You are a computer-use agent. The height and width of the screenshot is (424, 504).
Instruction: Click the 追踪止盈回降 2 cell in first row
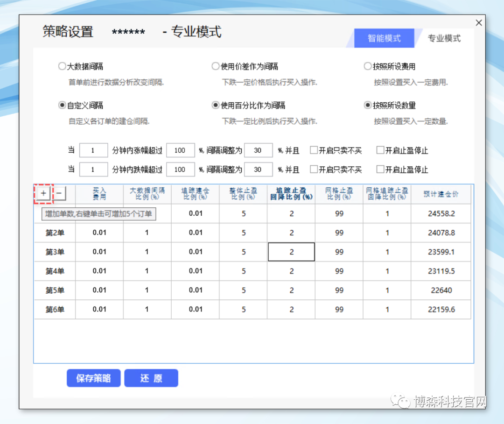(291, 213)
